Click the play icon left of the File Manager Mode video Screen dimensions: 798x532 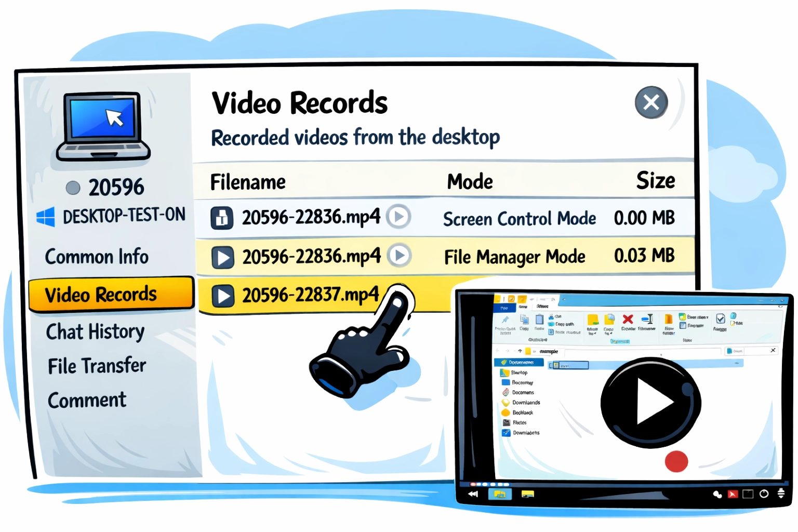pyautogui.click(x=223, y=257)
